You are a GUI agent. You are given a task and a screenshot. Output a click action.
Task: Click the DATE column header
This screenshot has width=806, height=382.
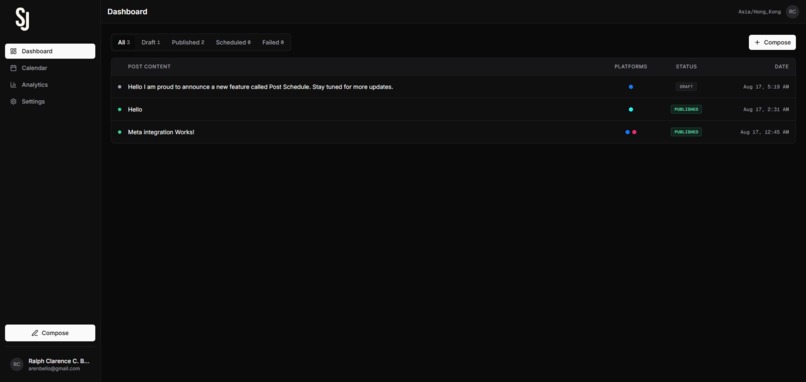(781, 67)
